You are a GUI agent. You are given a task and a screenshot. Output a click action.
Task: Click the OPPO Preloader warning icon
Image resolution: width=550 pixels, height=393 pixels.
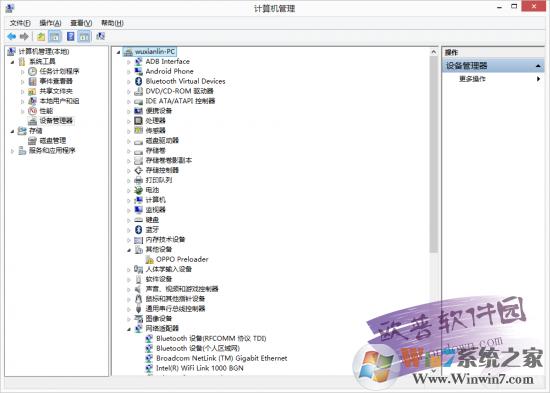click(149, 259)
